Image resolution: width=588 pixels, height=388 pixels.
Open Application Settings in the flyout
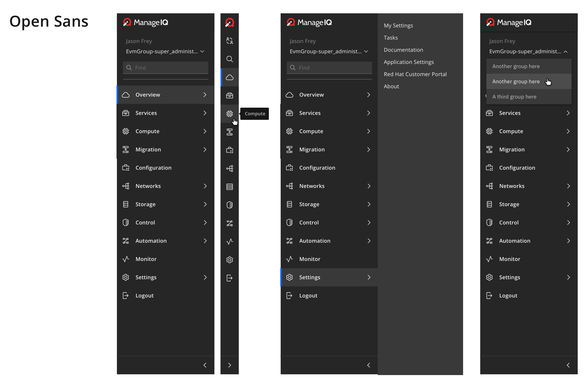(x=409, y=62)
